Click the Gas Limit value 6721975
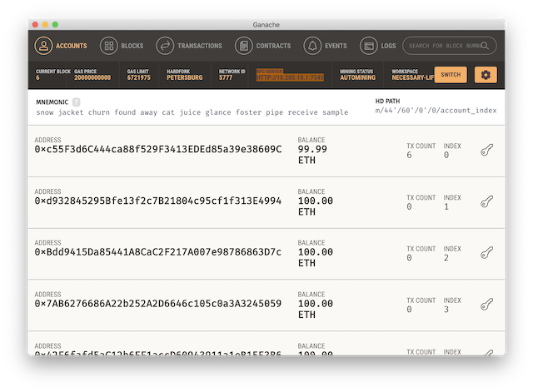533x392 pixels. click(x=139, y=77)
